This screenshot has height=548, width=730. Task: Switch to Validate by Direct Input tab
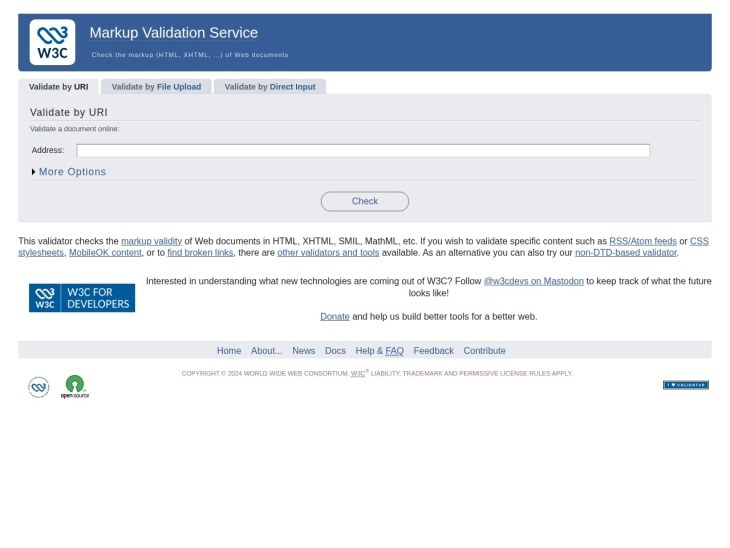point(270,87)
